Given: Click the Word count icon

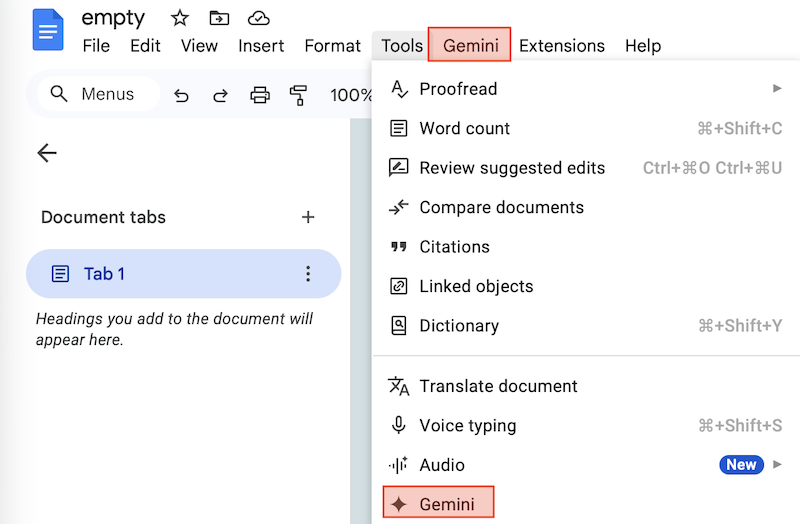Looking at the screenshot, I should tap(398, 129).
